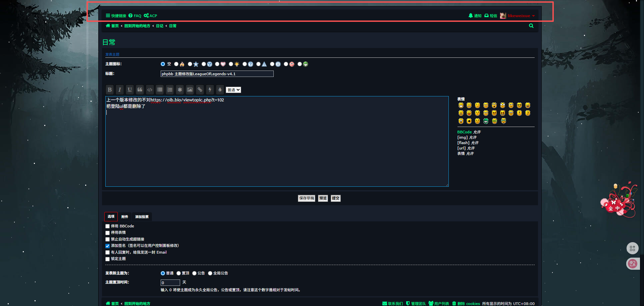Screen dimensions: 644x306
Task: Pick the font color droplet tool
Action: [220, 90]
